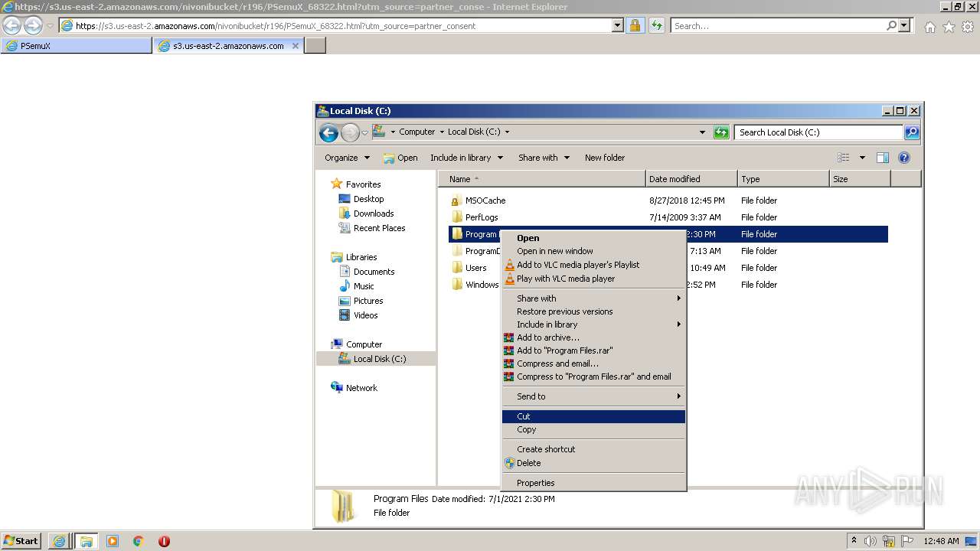Sort files by Type column header

click(x=783, y=179)
